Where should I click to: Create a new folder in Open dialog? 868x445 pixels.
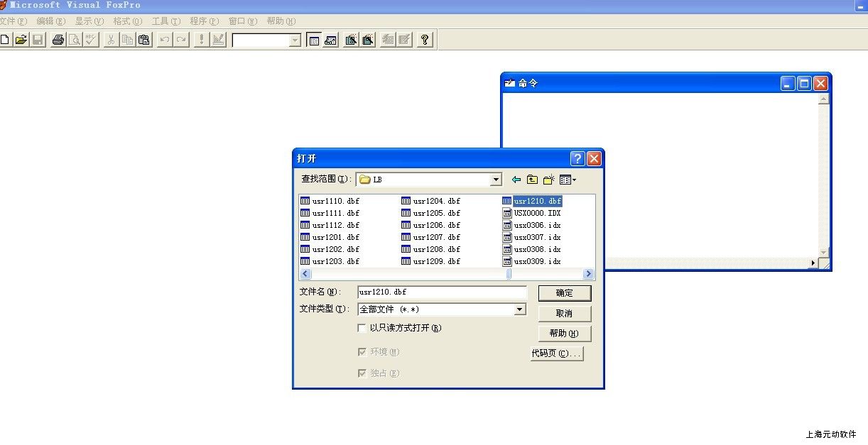click(x=549, y=180)
